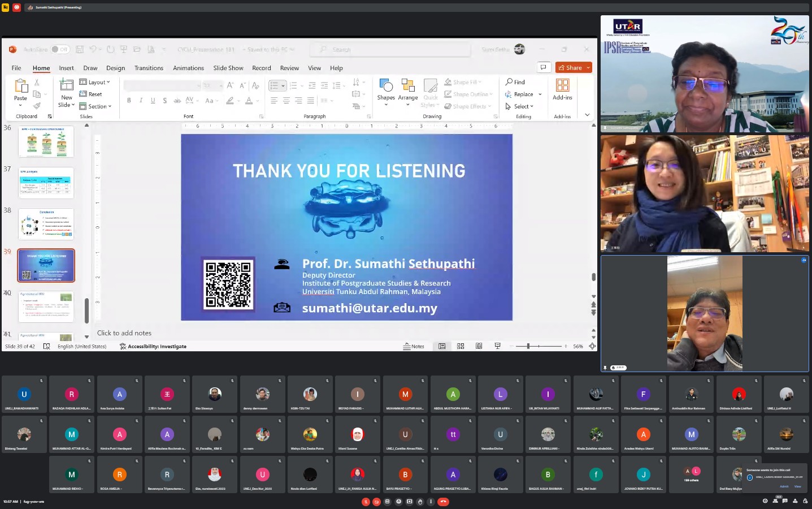Turn on the Meet camera button

tap(376, 502)
